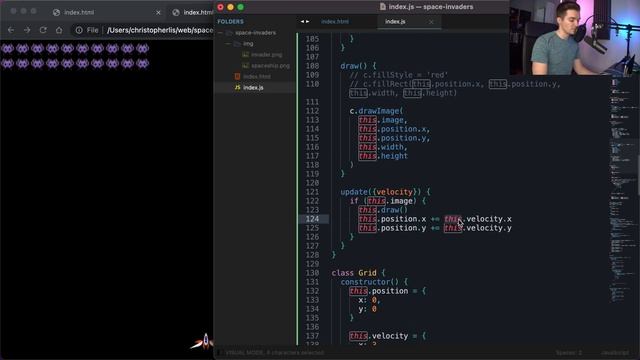Click the FOLDERS sidebar header
640x360 pixels.
(x=230, y=22)
